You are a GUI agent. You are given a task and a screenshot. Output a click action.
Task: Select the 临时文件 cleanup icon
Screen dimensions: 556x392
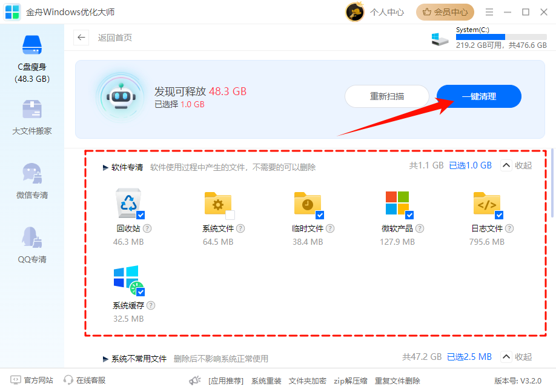(x=307, y=203)
